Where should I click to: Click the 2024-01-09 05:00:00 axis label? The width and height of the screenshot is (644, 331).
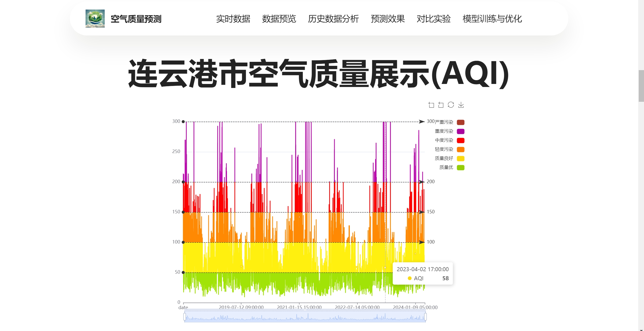(415, 307)
